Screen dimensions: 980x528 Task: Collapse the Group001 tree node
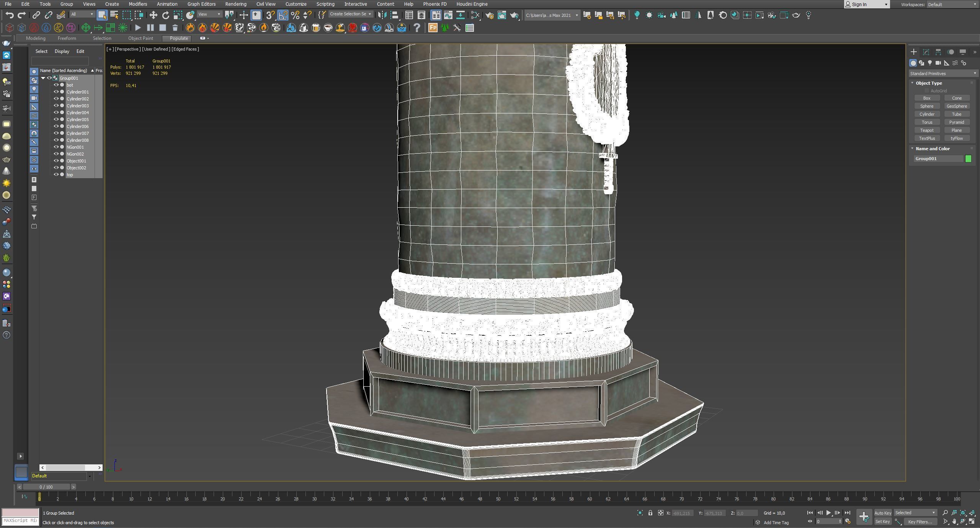coord(43,78)
